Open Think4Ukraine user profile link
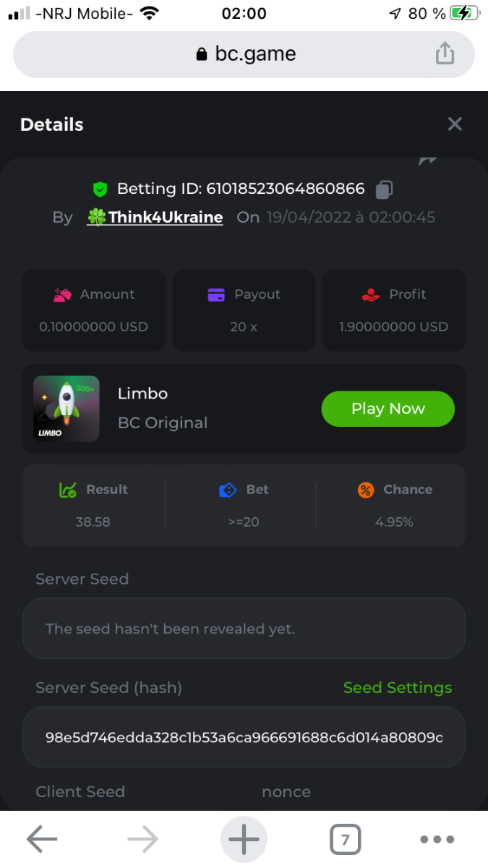This screenshot has height=868, width=488. tap(165, 218)
